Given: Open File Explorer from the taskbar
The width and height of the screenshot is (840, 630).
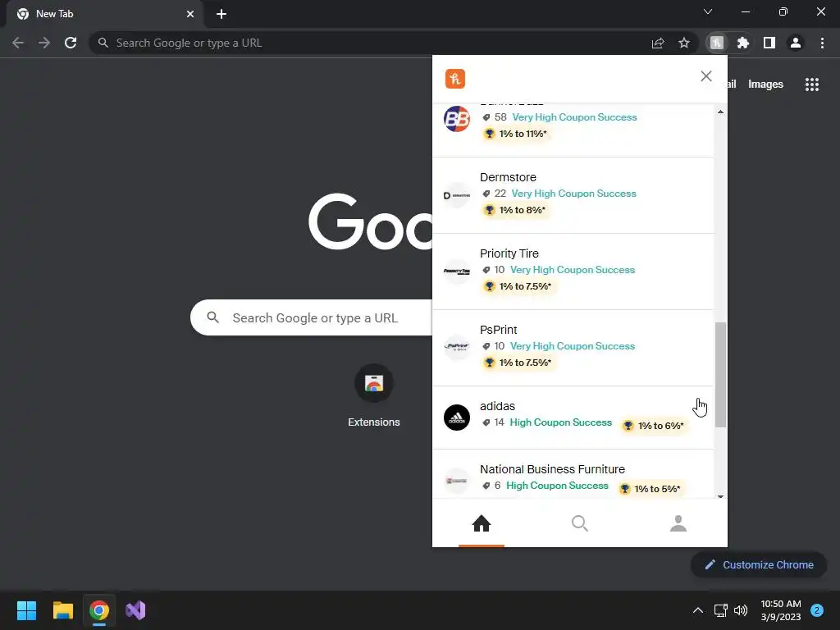Looking at the screenshot, I should pyautogui.click(x=62, y=610).
